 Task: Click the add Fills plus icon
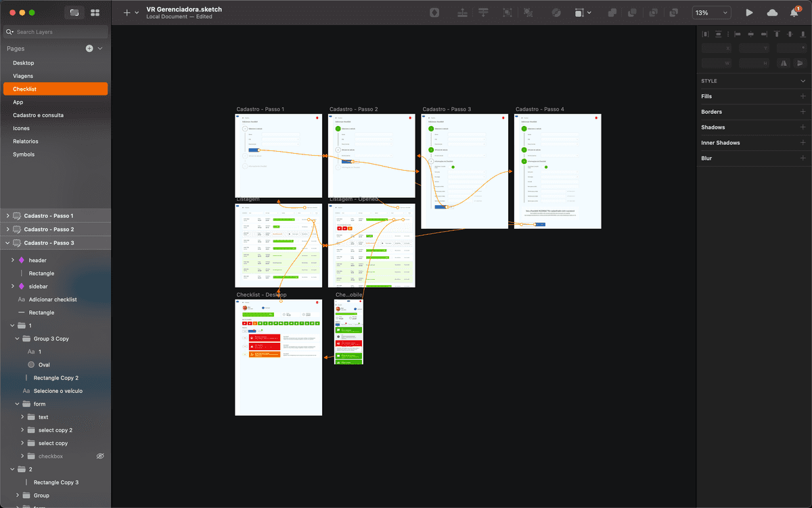[x=803, y=96]
